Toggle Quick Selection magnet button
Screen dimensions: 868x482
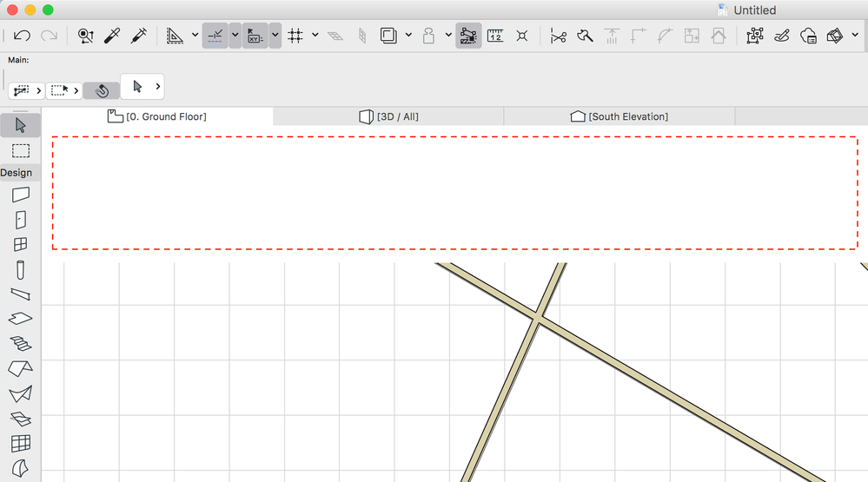[x=102, y=91]
